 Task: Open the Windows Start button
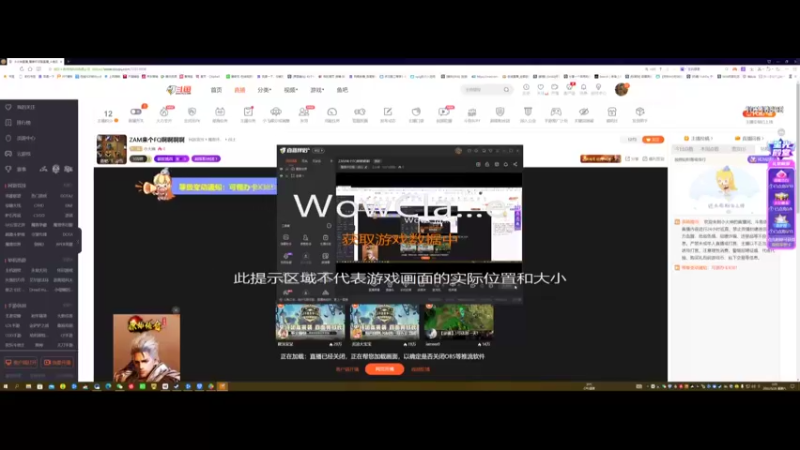coord(6,387)
